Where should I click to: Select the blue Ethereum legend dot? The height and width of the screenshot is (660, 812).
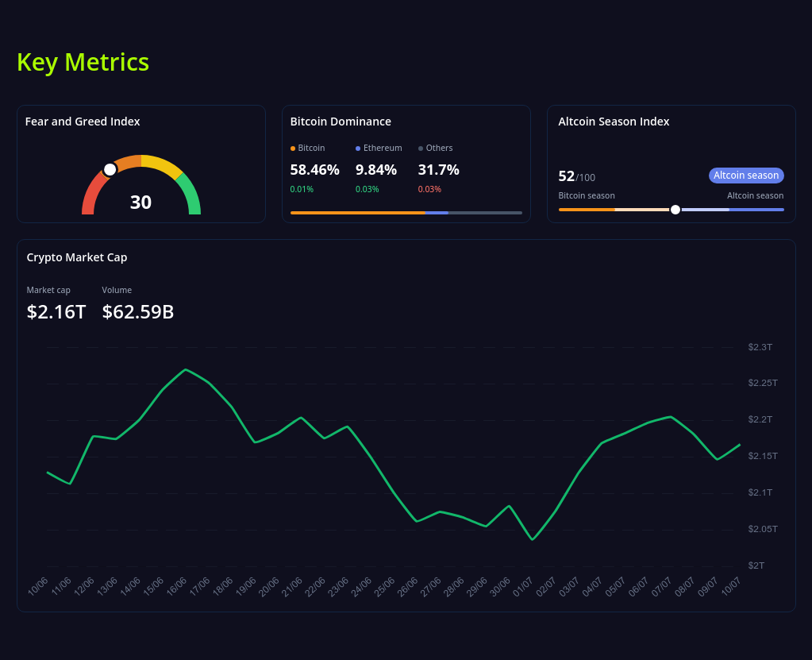coord(358,149)
